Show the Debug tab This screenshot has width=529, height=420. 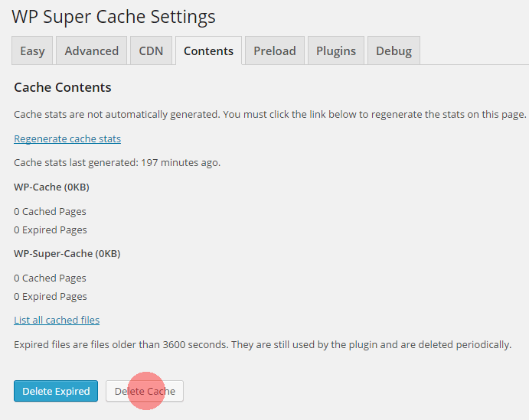point(393,51)
